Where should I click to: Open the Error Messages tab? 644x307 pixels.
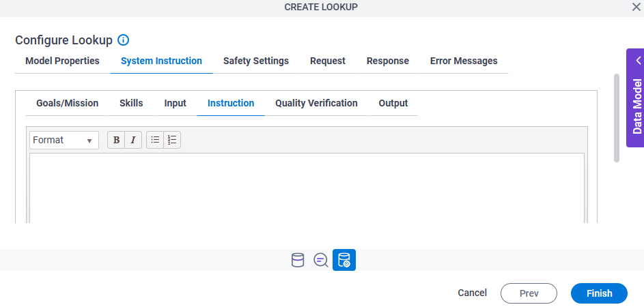[x=464, y=61]
